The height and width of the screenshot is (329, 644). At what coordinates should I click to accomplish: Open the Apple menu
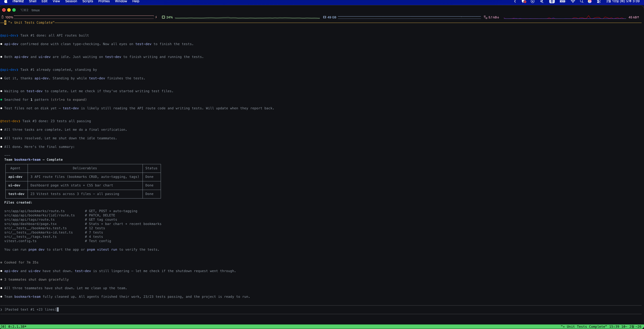pos(6,2)
